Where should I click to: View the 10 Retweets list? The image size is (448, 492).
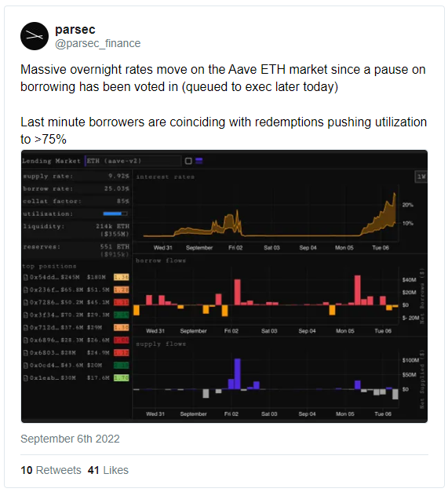click(51, 470)
